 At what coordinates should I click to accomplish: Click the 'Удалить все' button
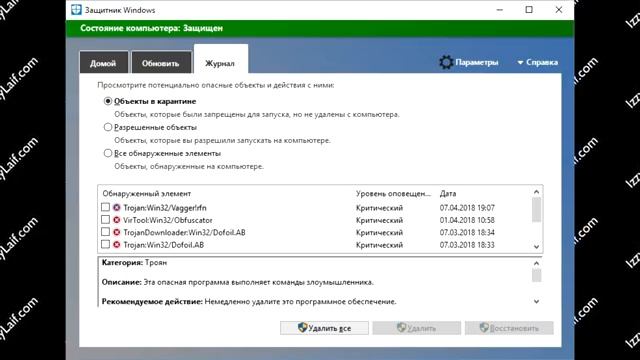pos(324,328)
